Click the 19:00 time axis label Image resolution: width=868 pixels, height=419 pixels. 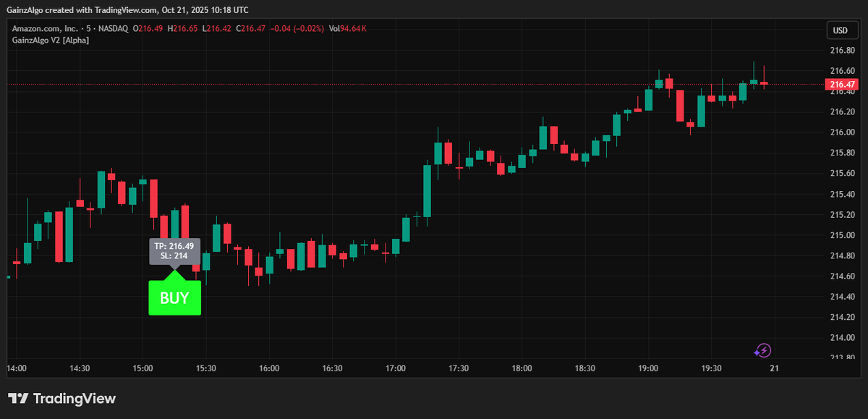pos(648,368)
